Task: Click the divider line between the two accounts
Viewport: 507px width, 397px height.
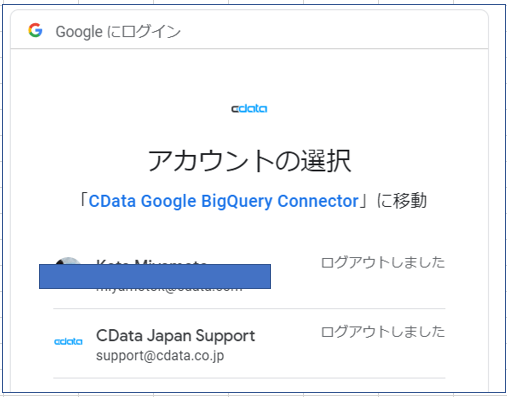Action: click(x=249, y=309)
